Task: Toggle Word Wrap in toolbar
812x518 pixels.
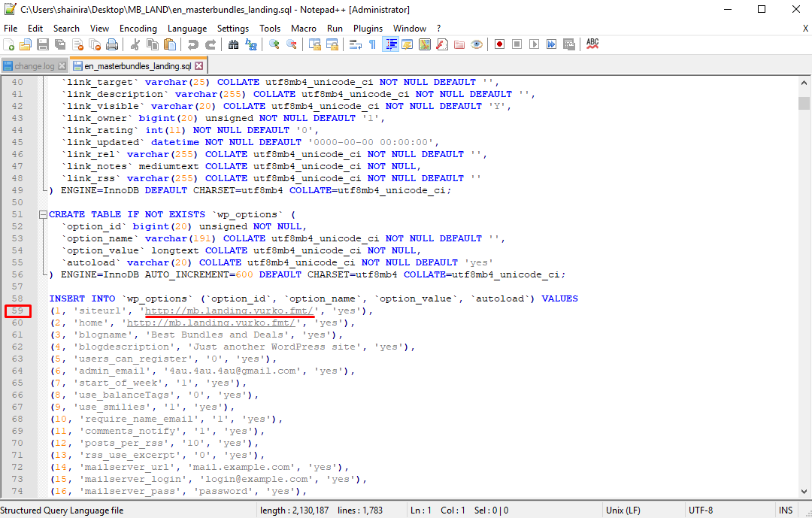Action: point(356,45)
